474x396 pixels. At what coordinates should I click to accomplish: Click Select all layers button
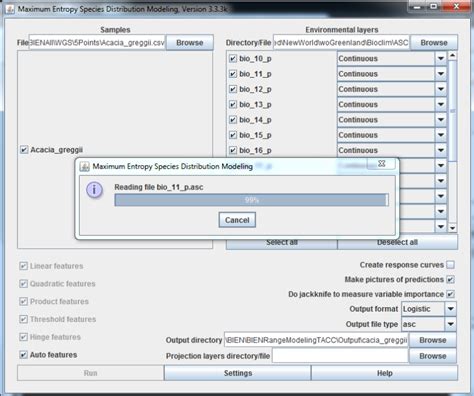click(282, 242)
